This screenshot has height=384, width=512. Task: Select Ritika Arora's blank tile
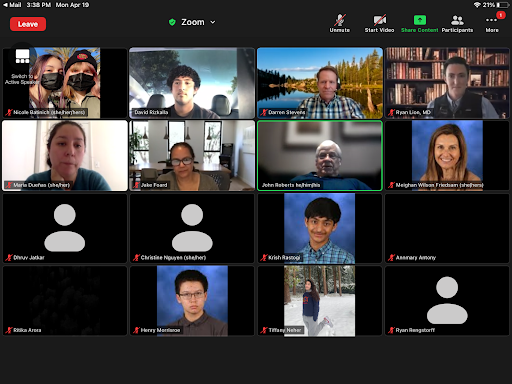coord(65,301)
